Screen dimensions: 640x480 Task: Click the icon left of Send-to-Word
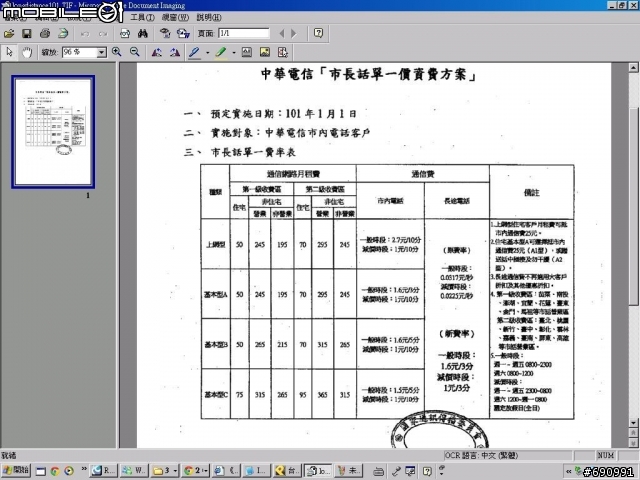click(165, 33)
